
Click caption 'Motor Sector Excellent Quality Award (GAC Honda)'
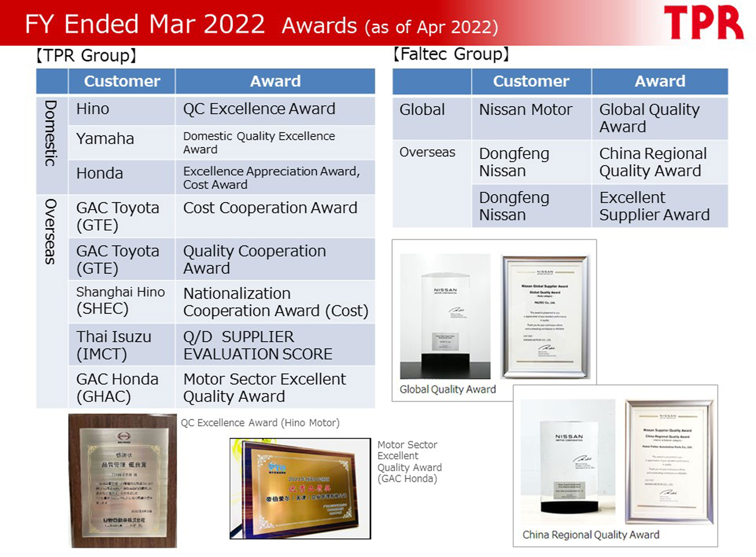click(x=410, y=462)
